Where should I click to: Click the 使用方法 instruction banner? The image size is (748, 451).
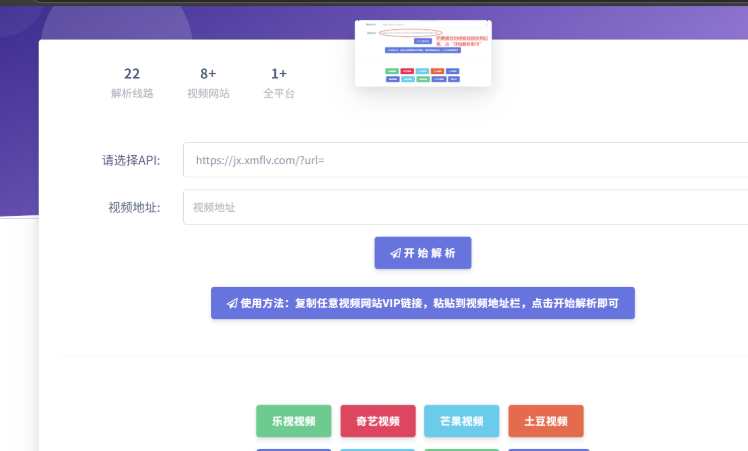[423, 303]
